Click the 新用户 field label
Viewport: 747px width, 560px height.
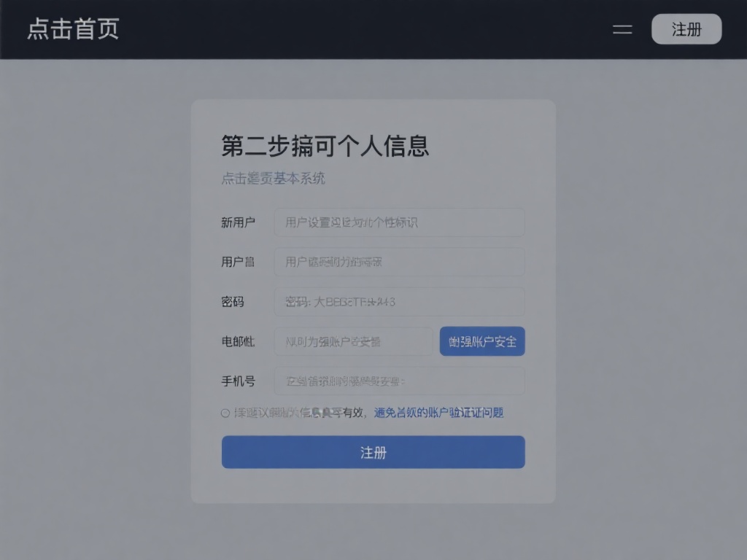[238, 222]
